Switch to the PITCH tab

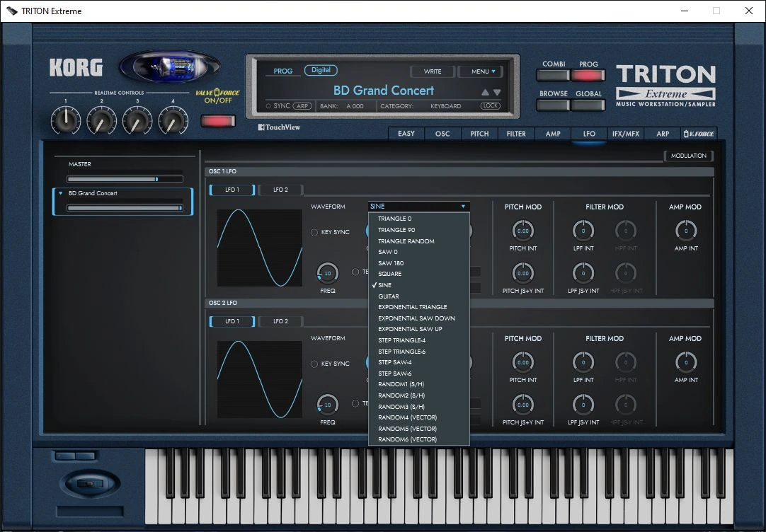pyautogui.click(x=479, y=134)
